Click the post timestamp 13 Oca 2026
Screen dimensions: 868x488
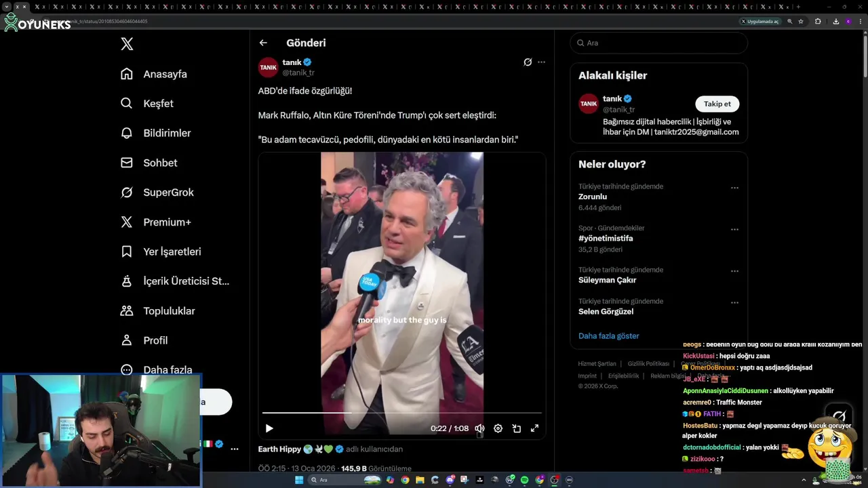pos(313,468)
